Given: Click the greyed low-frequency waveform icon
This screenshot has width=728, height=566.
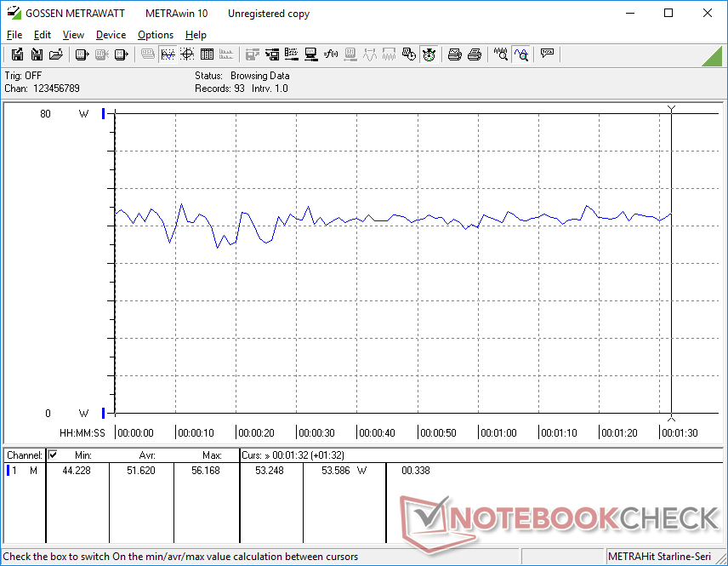Looking at the screenshot, I should coord(370,54).
